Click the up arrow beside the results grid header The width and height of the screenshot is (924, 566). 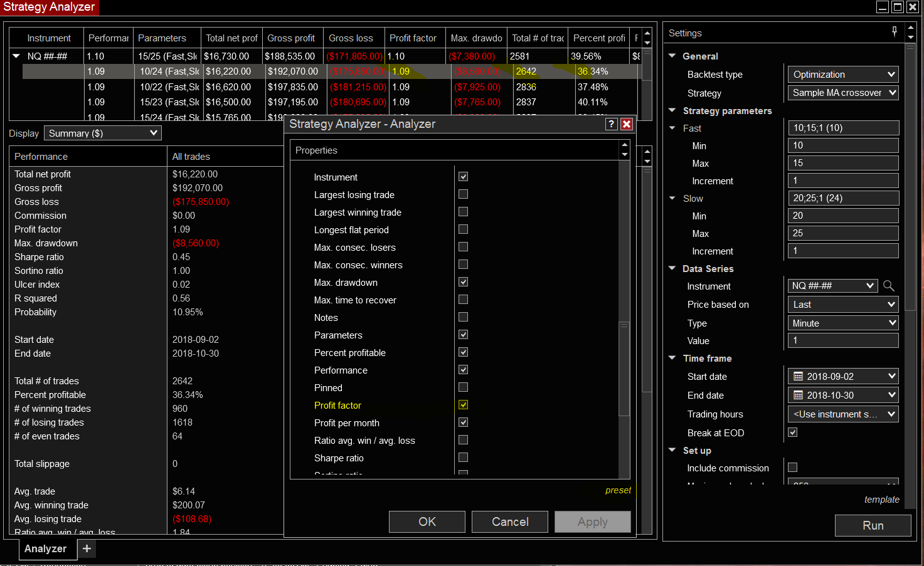click(x=647, y=32)
